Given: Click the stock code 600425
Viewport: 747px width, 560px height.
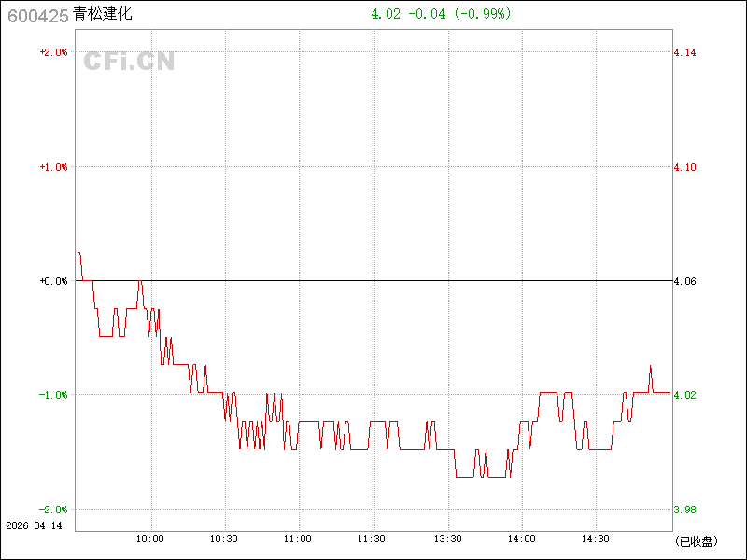Looking at the screenshot, I should [x=36, y=15].
